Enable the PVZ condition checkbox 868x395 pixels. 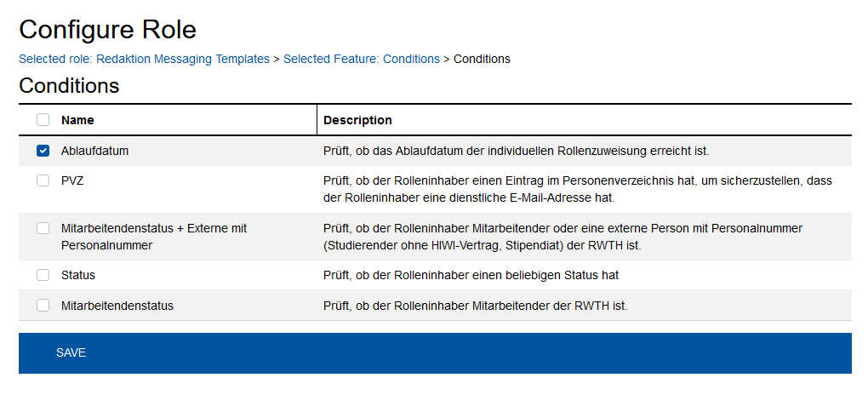(x=43, y=180)
